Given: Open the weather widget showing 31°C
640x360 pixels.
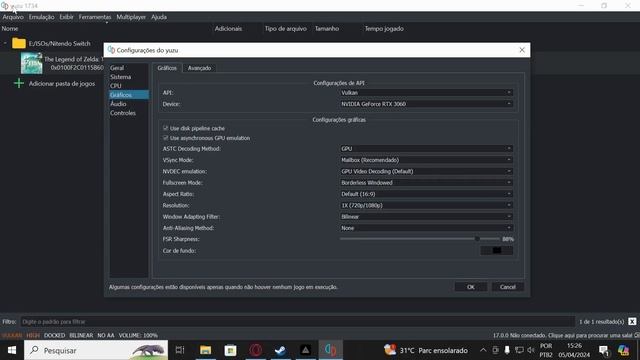Looking at the screenshot, I should click(x=426, y=350).
